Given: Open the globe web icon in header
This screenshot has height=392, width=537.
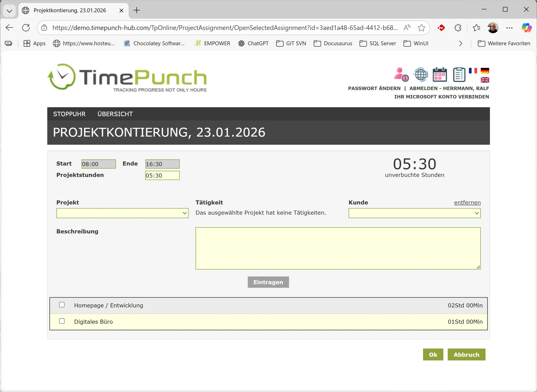Looking at the screenshot, I should click(421, 74).
